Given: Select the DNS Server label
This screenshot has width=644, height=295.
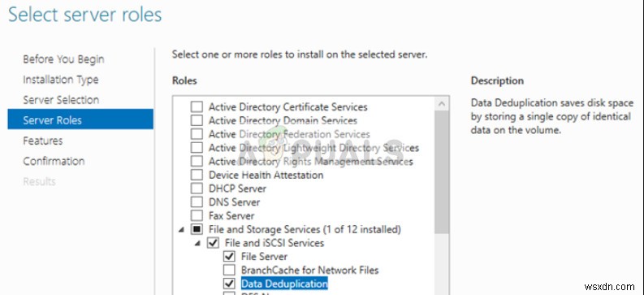Looking at the screenshot, I should click(234, 202).
